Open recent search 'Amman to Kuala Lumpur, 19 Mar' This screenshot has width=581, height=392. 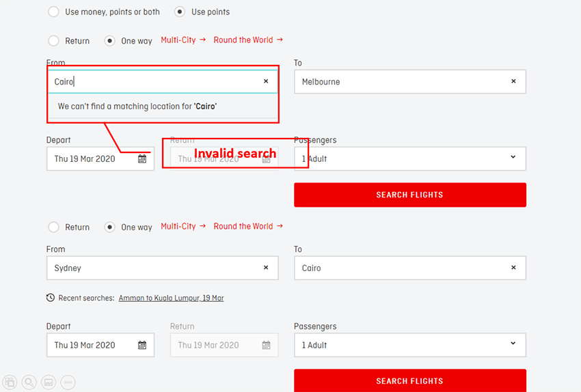(x=171, y=298)
